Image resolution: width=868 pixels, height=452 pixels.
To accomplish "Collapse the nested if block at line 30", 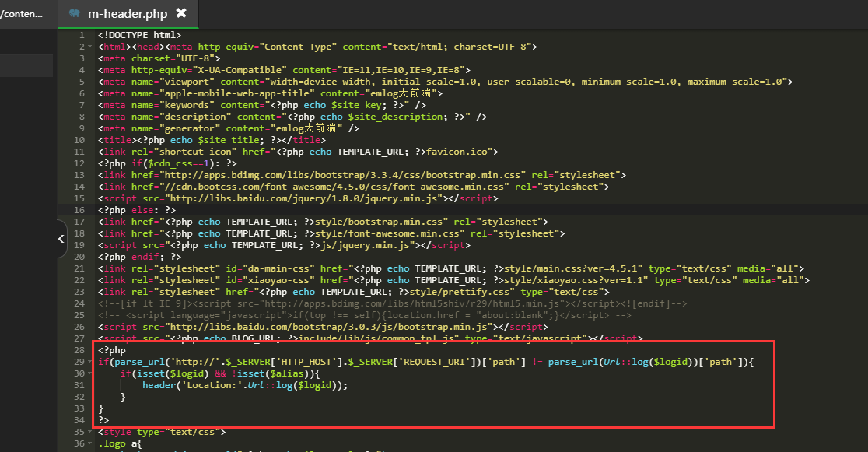I will pos(90,374).
